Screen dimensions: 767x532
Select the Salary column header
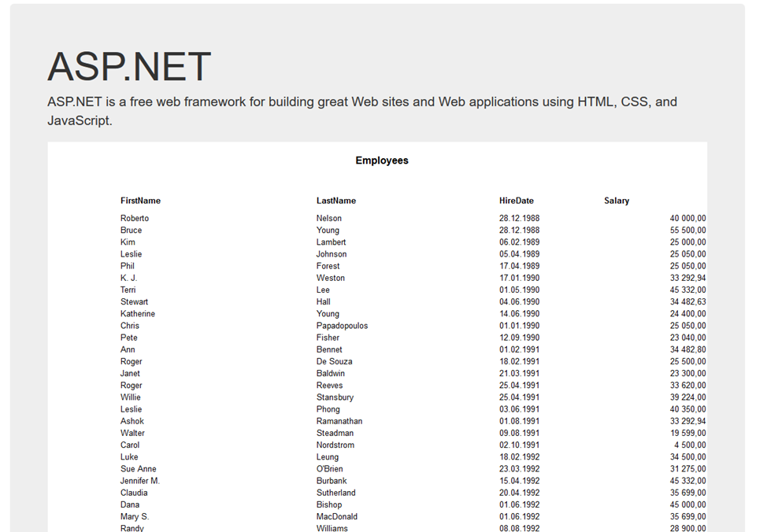point(617,201)
